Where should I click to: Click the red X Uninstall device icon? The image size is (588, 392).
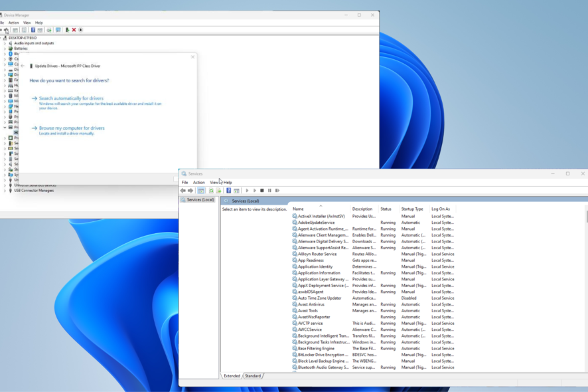point(74,30)
